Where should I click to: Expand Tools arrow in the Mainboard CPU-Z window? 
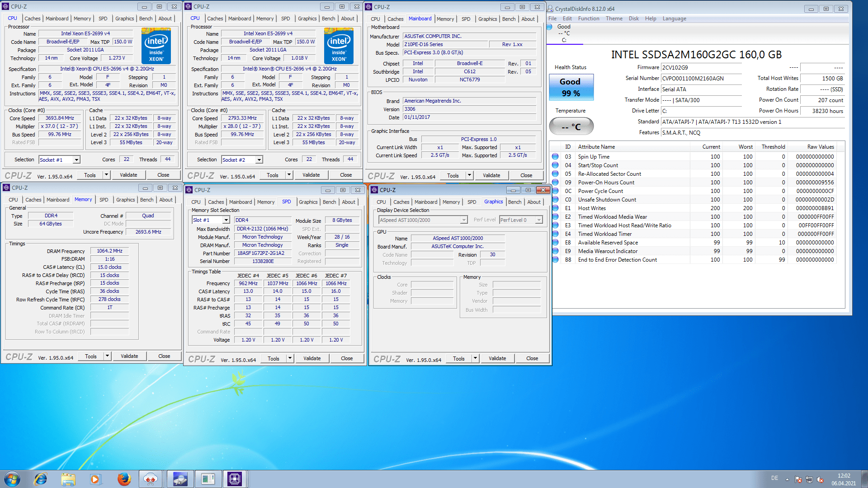tap(469, 175)
